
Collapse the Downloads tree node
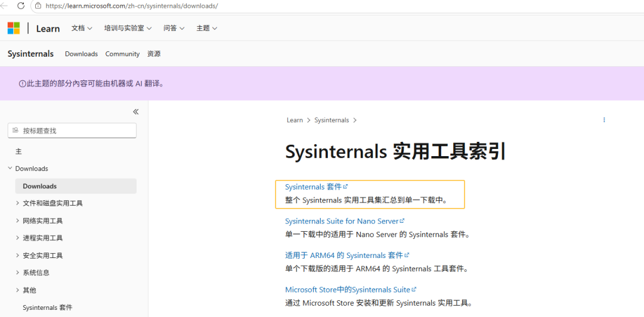10,169
